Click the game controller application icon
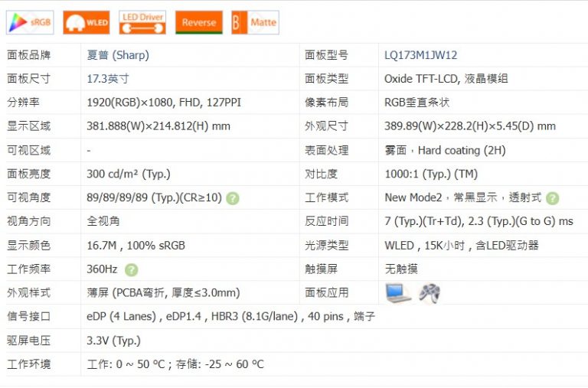This screenshot has width=588, height=388. (x=430, y=293)
